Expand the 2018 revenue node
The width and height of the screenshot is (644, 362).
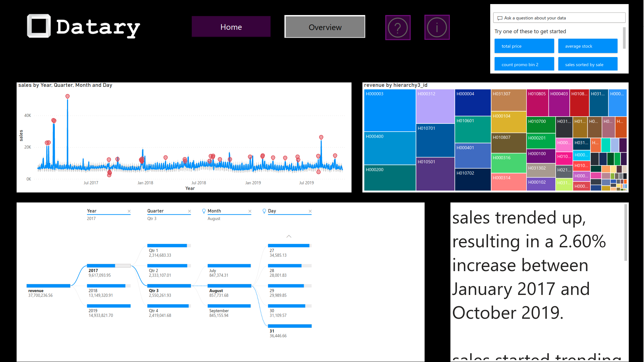pos(108,286)
